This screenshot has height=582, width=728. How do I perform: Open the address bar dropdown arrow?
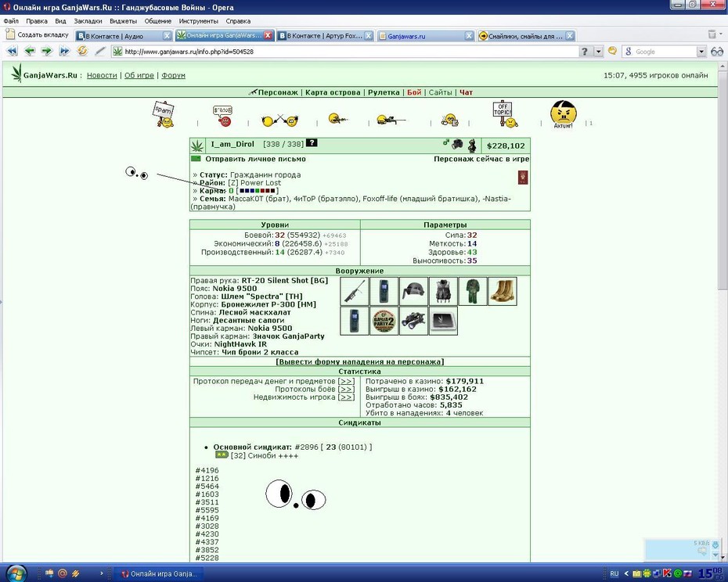point(599,52)
